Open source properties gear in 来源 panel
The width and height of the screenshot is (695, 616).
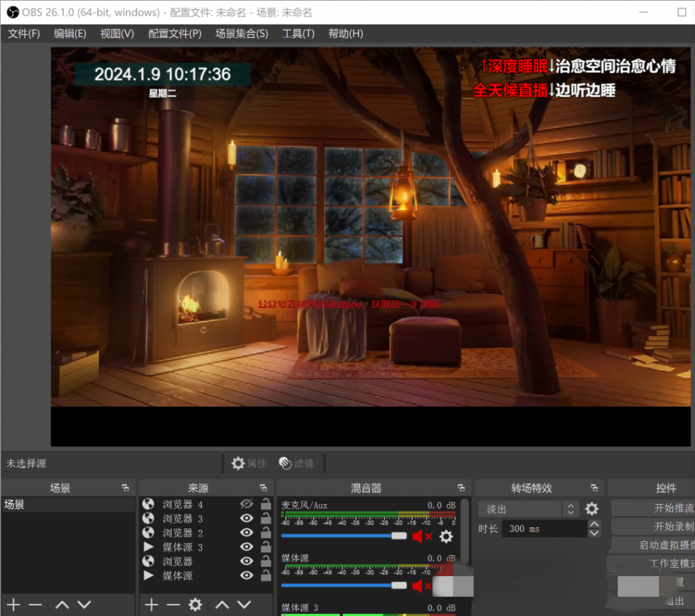tap(195, 604)
